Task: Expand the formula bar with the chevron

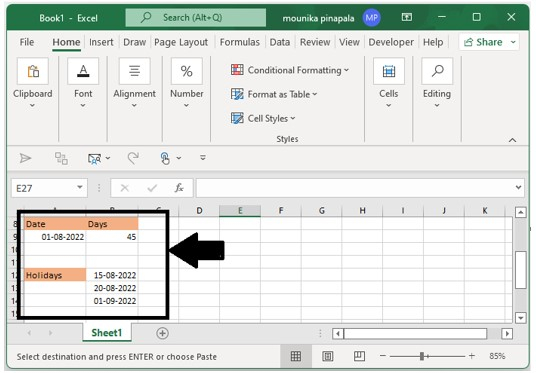Action: tap(518, 187)
